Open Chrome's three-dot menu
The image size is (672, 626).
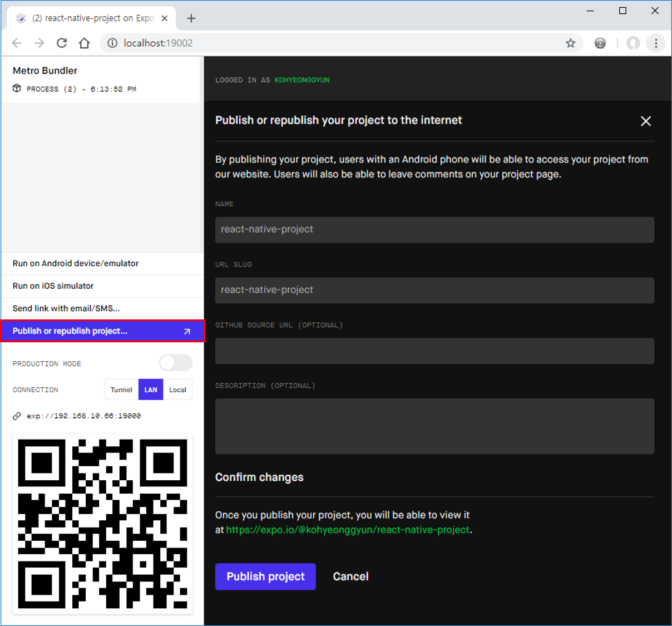656,43
